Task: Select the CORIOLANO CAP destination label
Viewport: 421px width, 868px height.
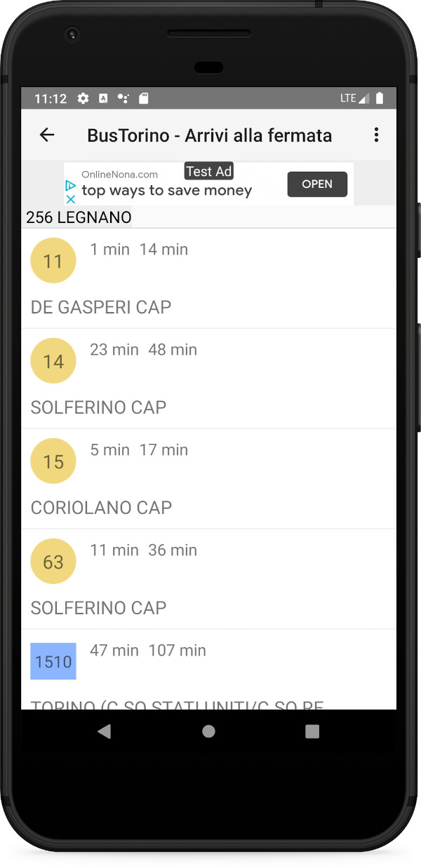Action: 101,508
